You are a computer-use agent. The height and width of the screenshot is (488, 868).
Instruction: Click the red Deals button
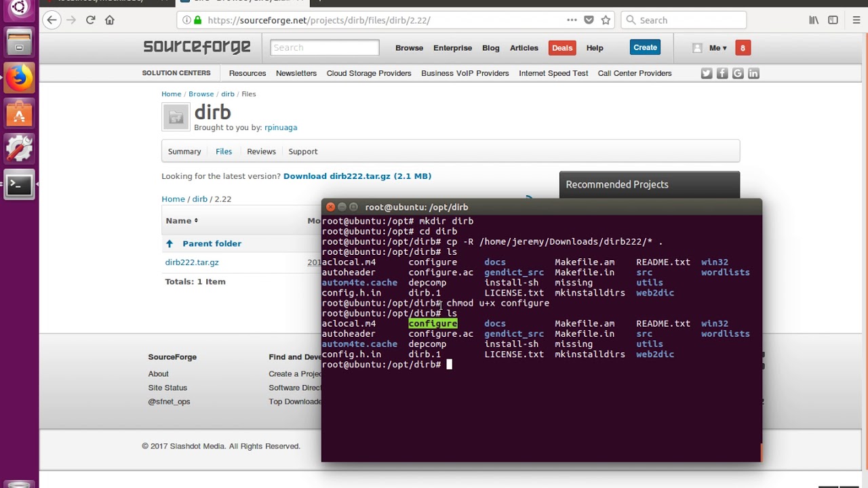[x=562, y=47]
